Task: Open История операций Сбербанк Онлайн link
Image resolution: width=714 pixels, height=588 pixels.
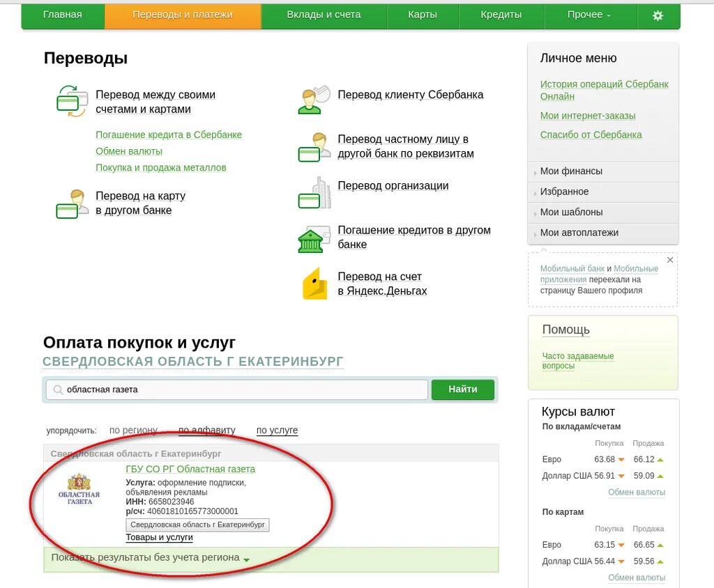Action: tap(605, 90)
